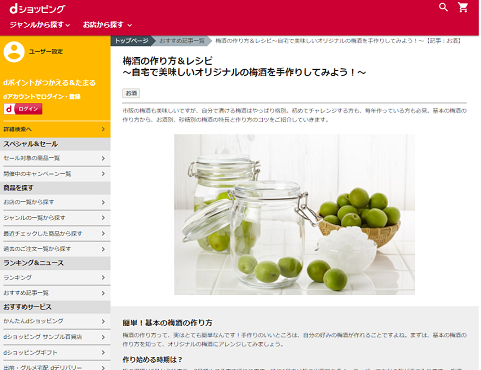481x370 pixels.
Task: Open 最近チェックした商品から探す menu item
Action: 55,233
